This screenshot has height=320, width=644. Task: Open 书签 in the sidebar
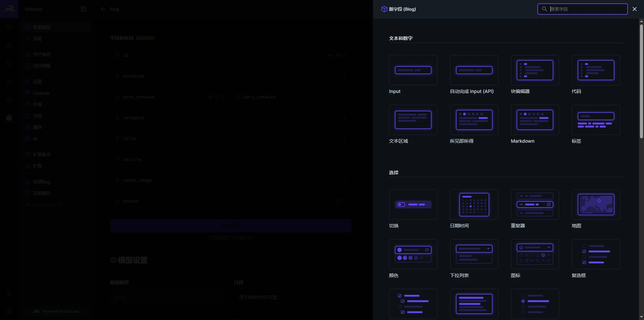[56, 116]
